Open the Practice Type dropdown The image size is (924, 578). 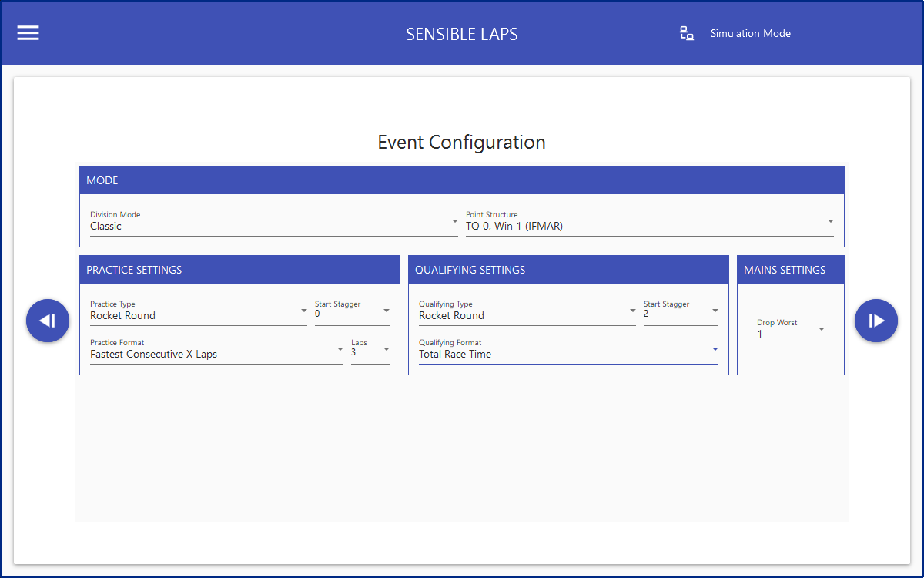[x=198, y=315]
